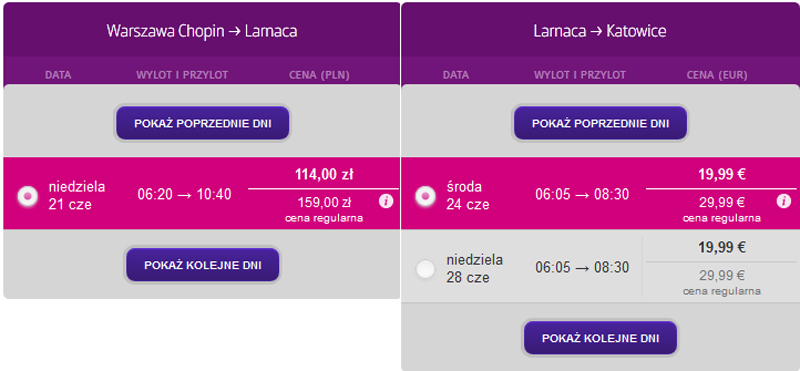Click the 159,00 zł regular price

[x=324, y=203]
